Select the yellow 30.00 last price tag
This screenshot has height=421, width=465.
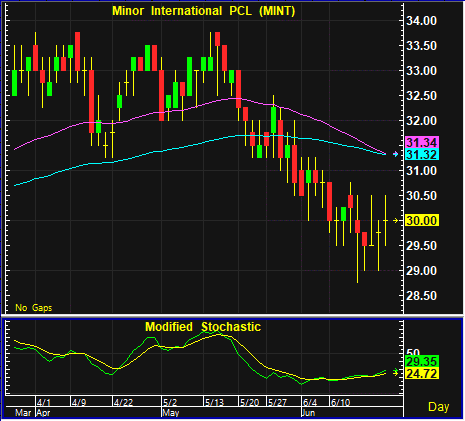tap(422, 221)
